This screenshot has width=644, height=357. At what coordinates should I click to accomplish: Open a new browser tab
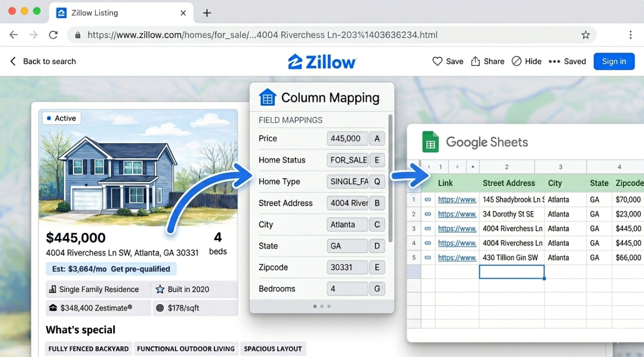pyautogui.click(x=206, y=13)
